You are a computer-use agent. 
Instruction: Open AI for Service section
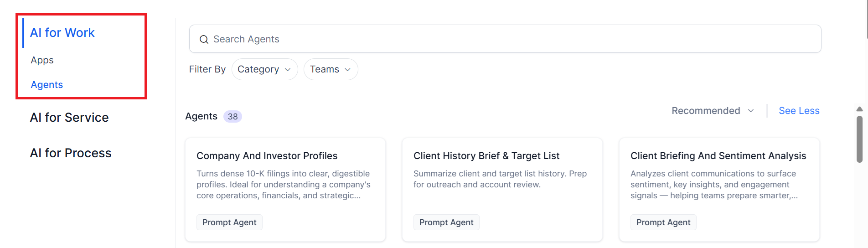69,118
